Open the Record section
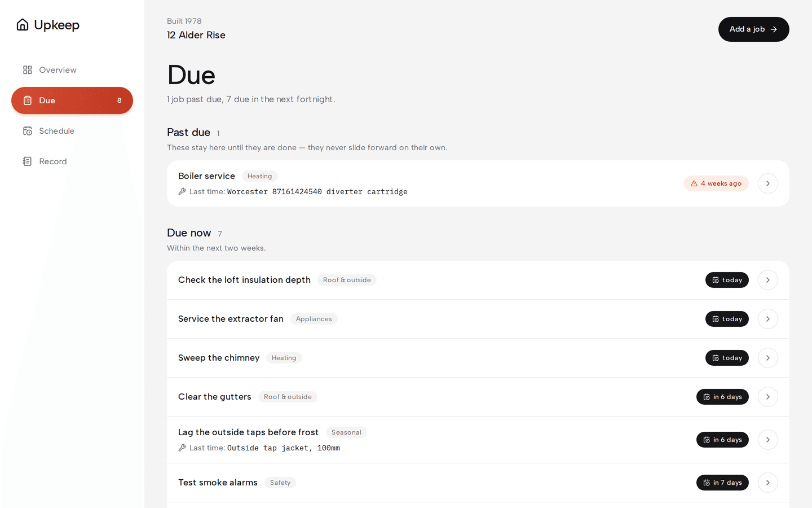Image resolution: width=812 pixels, height=508 pixels. (x=72, y=161)
